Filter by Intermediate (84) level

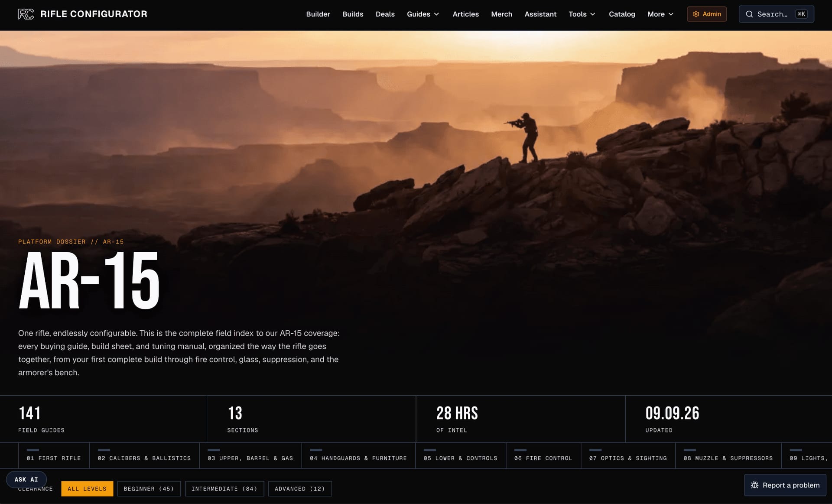tap(224, 489)
